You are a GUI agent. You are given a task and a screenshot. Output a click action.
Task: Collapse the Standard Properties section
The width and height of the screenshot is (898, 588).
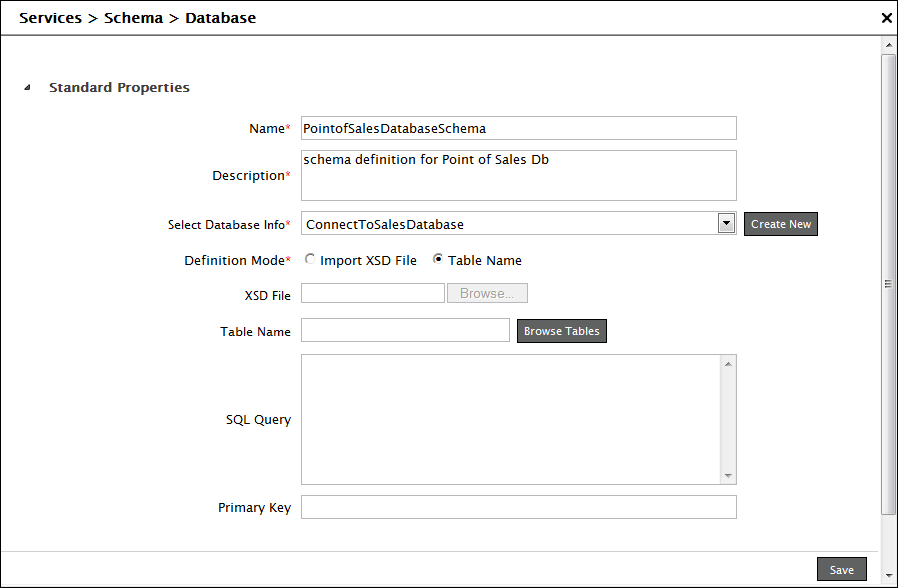(x=28, y=88)
